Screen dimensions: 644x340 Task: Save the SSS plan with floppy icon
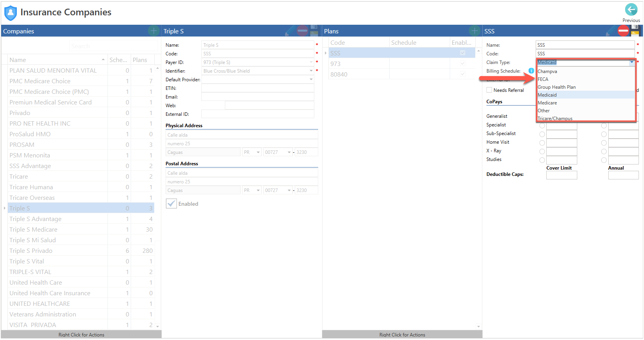pyautogui.click(x=635, y=31)
